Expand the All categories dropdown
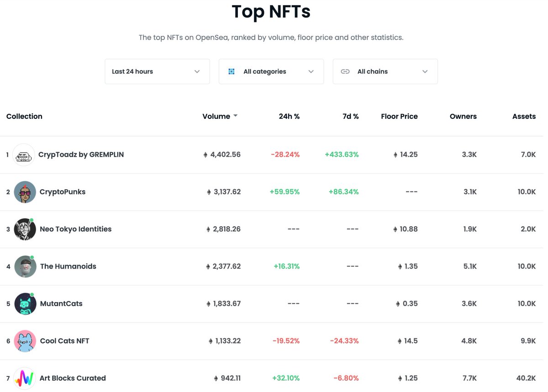Screen dimensions: 548x392 tap(271, 71)
